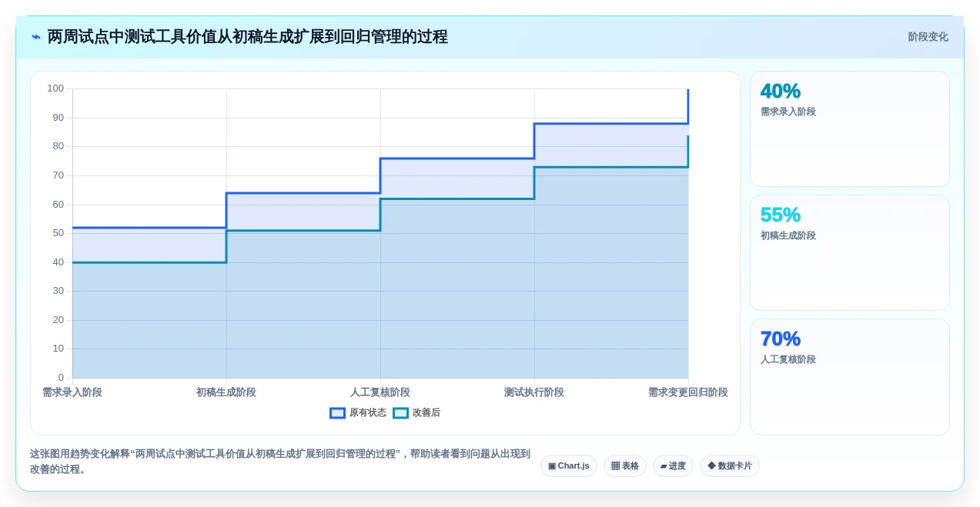
Task: Click the 原有状态 legend label
Action: pyautogui.click(x=368, y=413)
